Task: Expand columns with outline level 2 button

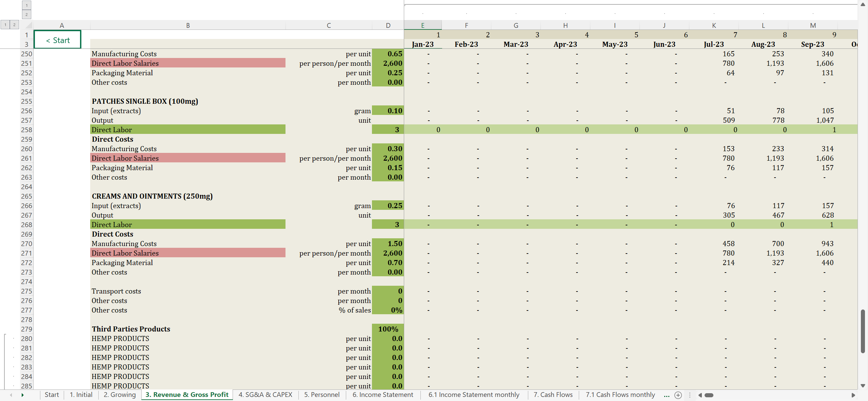Action: point(26,14)
